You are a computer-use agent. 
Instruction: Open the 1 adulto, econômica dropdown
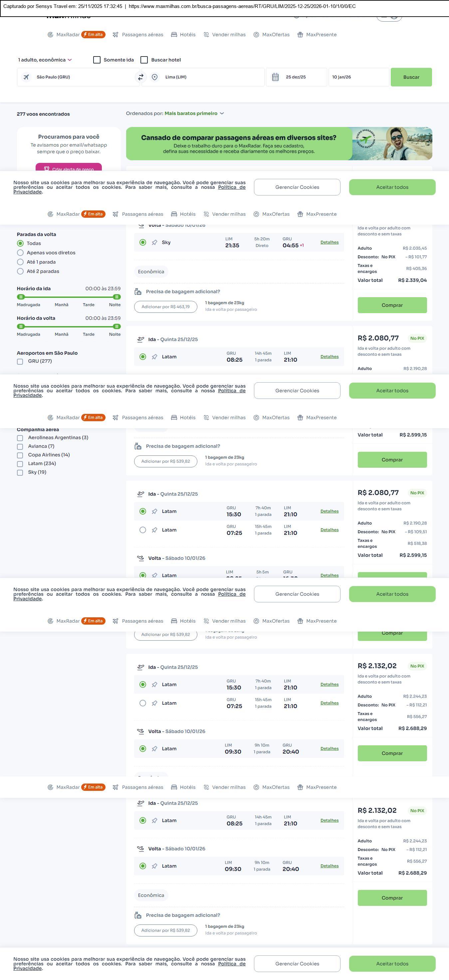coord(45,60)
